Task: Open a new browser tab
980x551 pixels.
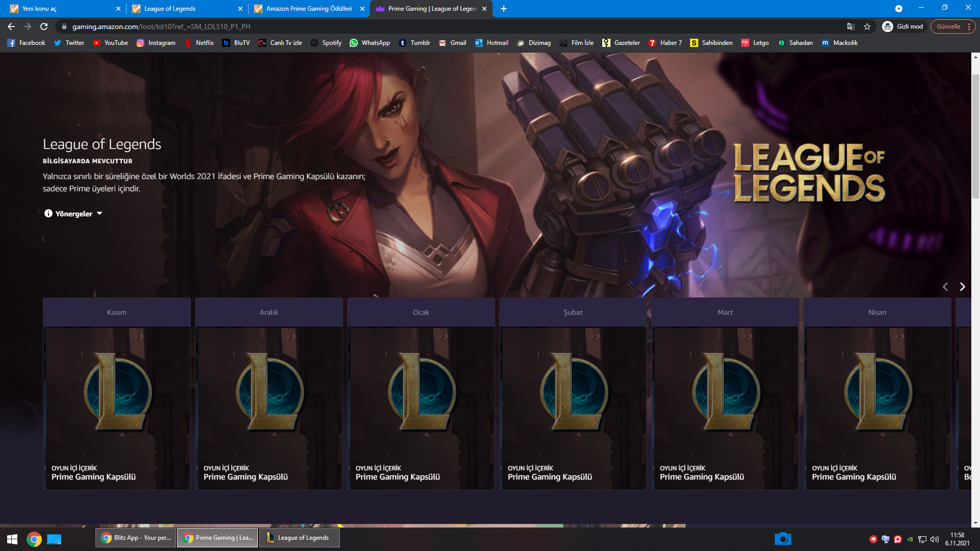Action: [x=504, y=9]
